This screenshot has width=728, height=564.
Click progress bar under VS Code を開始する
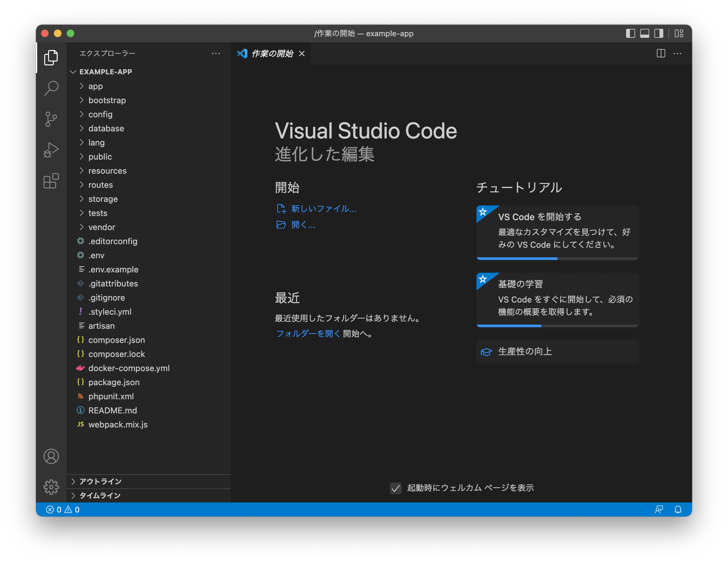click(557, 258)
